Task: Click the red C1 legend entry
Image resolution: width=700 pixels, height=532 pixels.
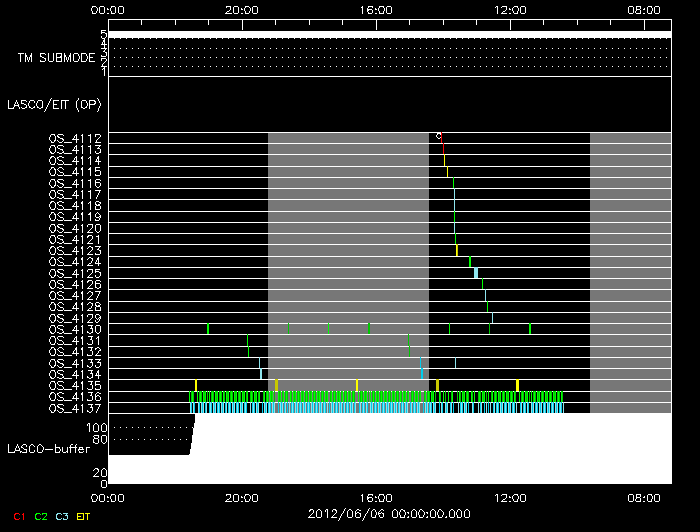Action: point(19,516)
